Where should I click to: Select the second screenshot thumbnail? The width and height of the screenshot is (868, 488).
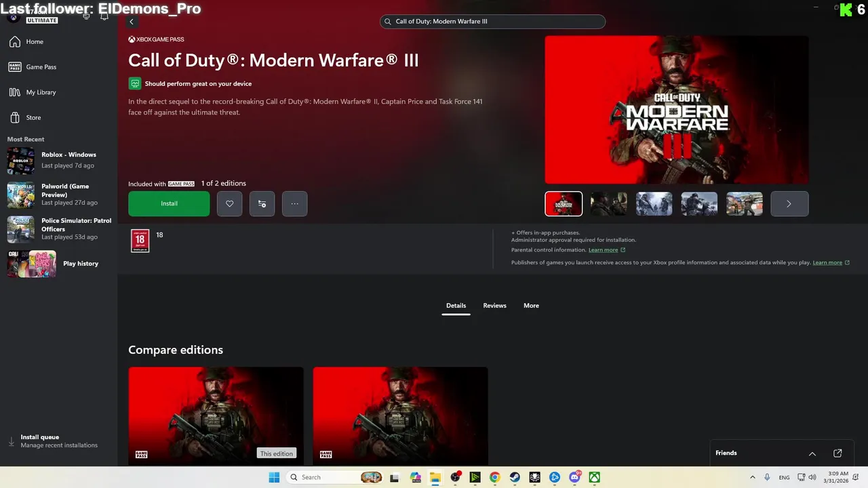pyautogui.click(x=608, y=203)
